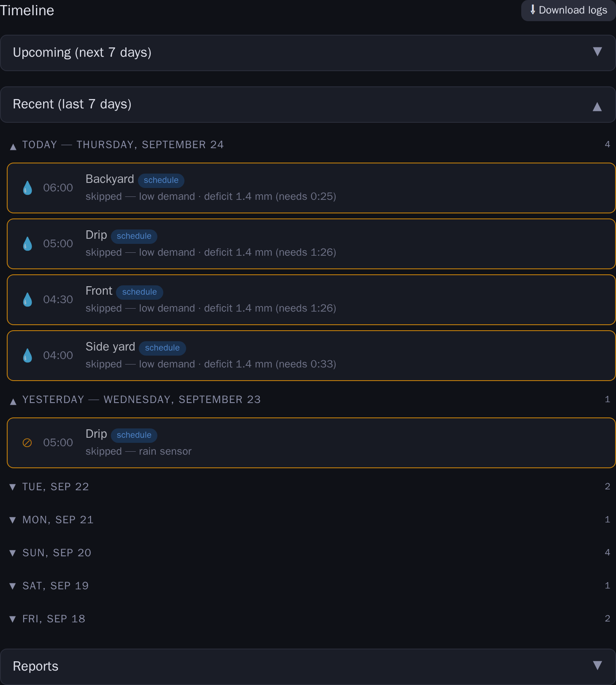Viewport: 616px width, 685px height.
Task: Click the schedule tag on Front
Action: (140, 292)
